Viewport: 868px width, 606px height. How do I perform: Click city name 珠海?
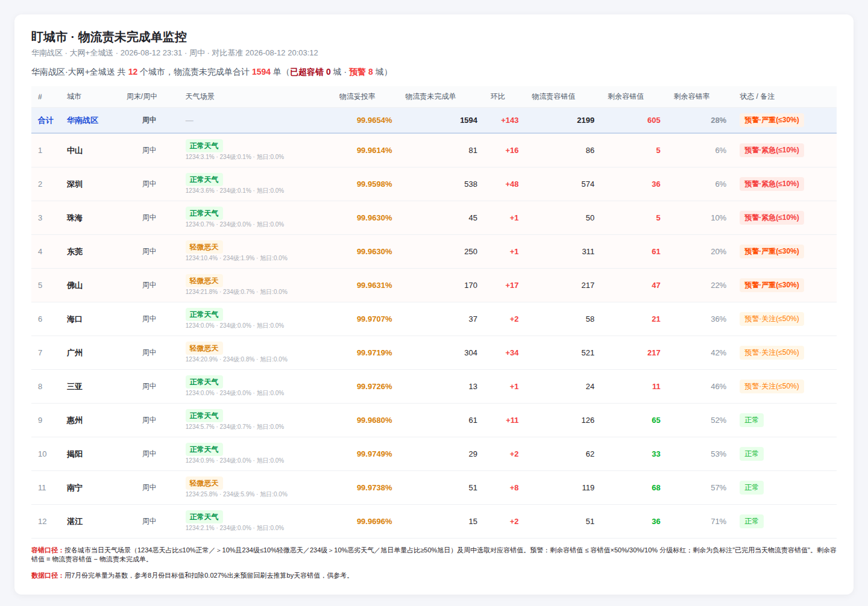(75, 218)
